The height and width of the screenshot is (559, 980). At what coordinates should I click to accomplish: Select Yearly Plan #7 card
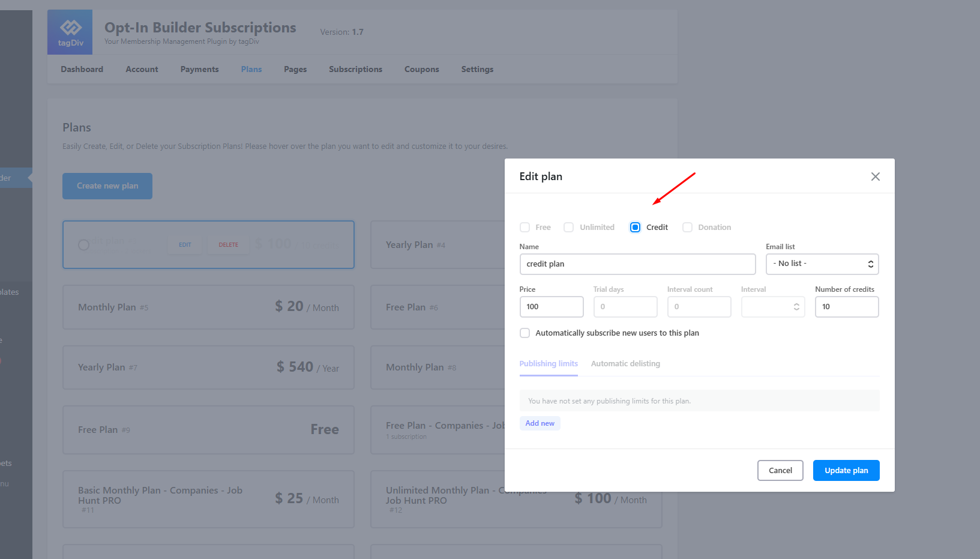[208, 367]
